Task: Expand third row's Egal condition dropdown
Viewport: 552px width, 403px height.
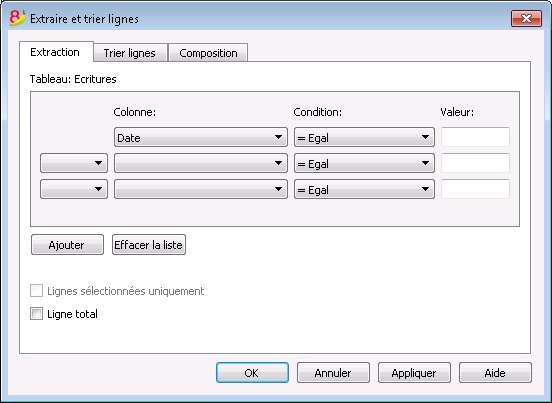Action: 364,189
